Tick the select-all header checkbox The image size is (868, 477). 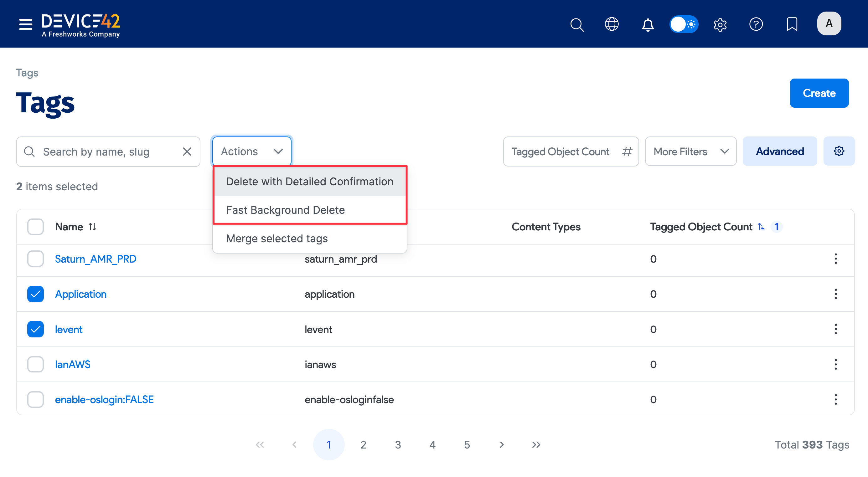35,227
